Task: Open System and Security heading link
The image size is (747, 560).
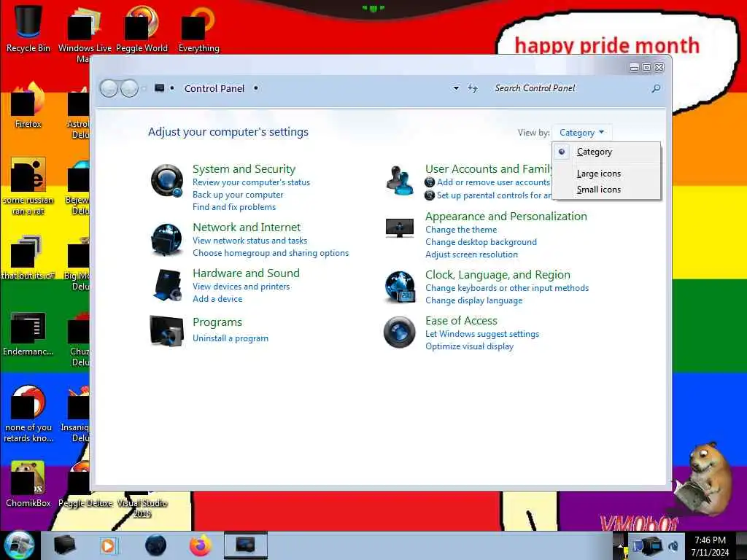Action: coord(244,169)
